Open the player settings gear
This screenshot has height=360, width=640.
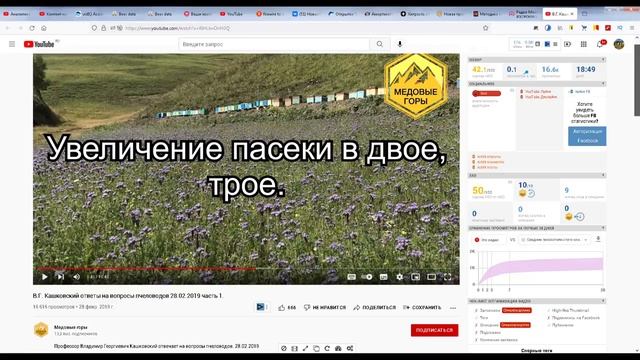click(x=400, y=277)
